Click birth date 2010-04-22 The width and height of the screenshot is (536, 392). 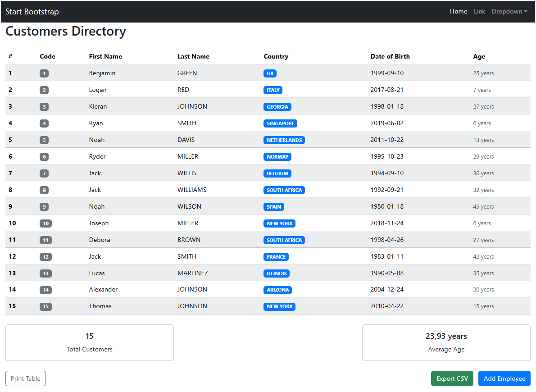click(387, 306)
